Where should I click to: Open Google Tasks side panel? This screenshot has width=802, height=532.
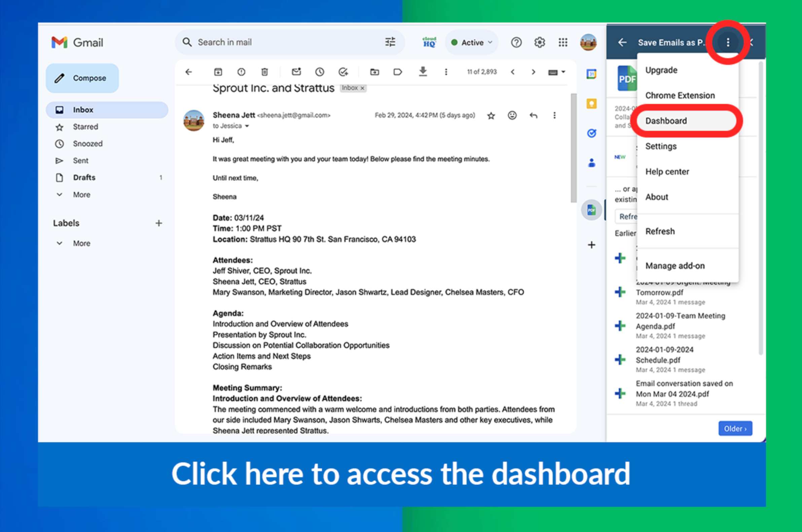click(x=591, y=133)
